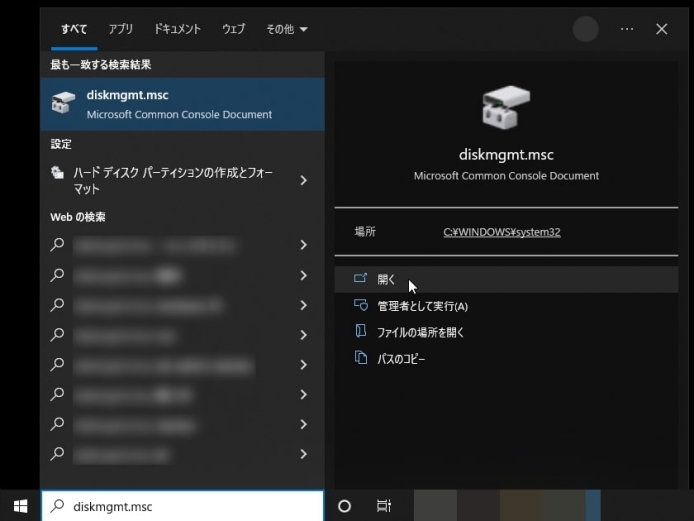694x521 pixels.
Task: Click the diskmgmt.msc best match result
Action: tap(182, 104)
